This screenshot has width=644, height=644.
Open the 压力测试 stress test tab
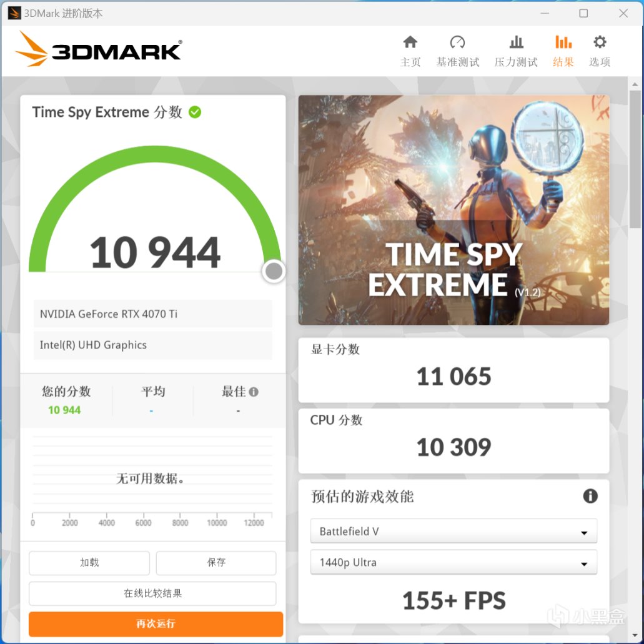tap(516, 51)
